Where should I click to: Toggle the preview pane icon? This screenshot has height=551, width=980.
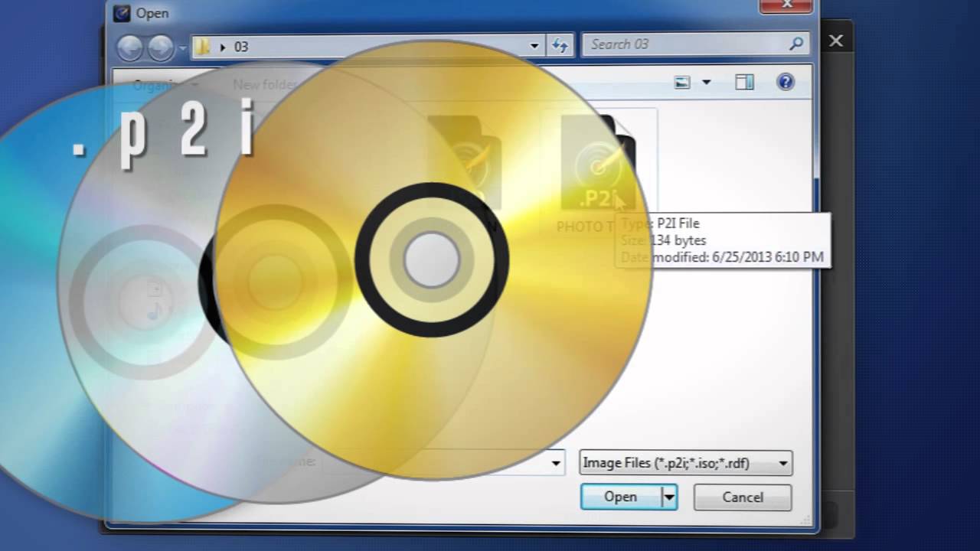tap(744, 83)
